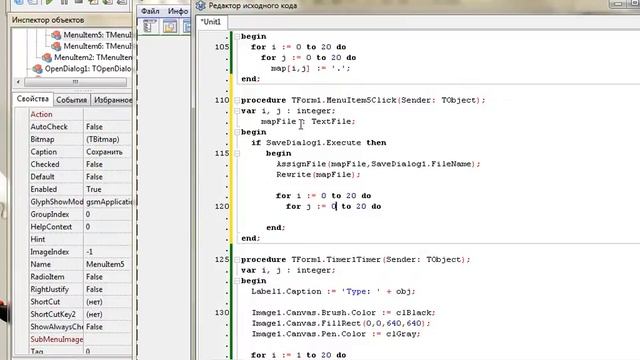Click the Bitmap value (TBitmap)
Viewport: 640px width, 360px height.
(103, 140)
